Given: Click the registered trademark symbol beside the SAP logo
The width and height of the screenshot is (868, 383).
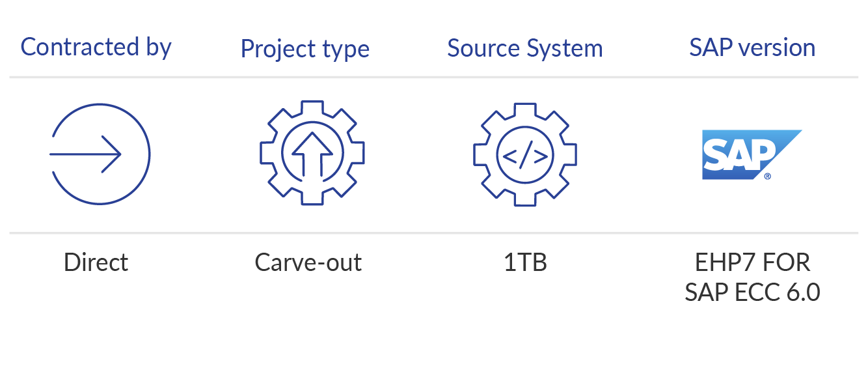Looking at the screenshot, I should pos(768,176).
